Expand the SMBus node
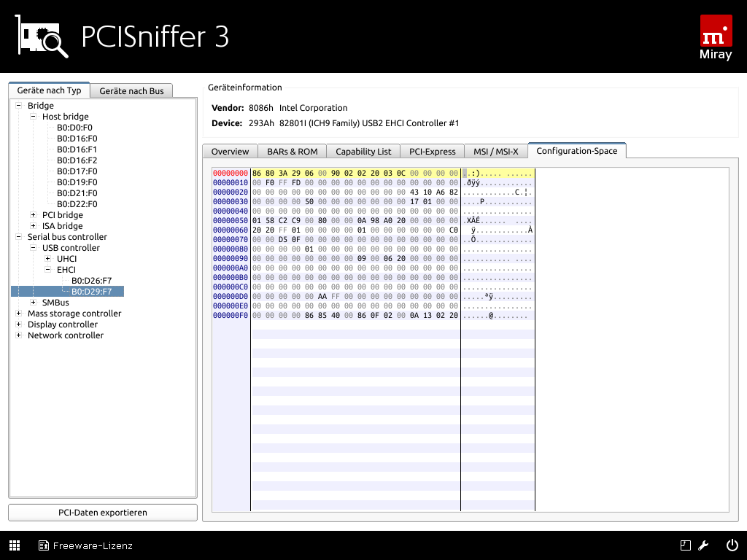747x560 pixels. [x=34, y=303]
